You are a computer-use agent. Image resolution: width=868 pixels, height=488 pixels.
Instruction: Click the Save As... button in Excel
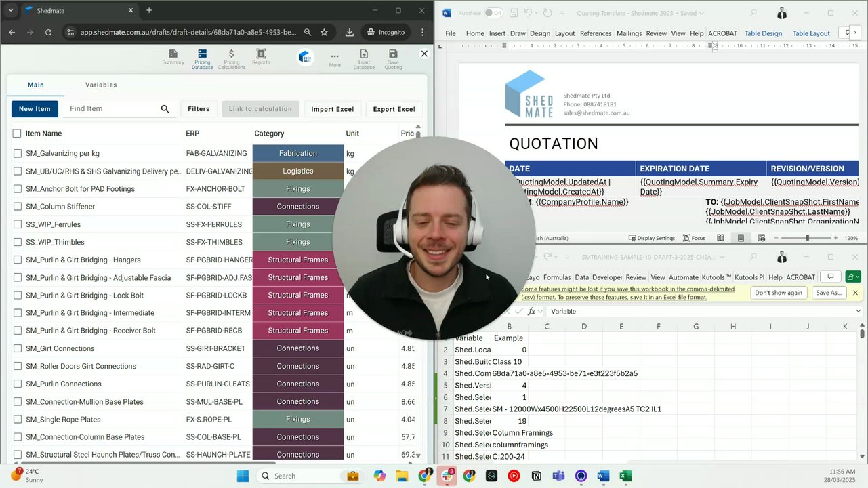(x=829, y=293)
